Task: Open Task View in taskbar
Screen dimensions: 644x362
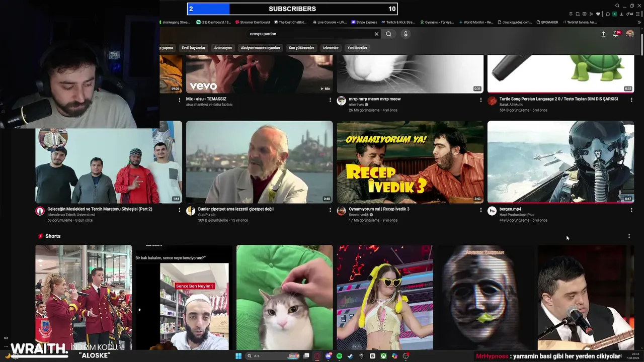Action: pyautogui.click(x=306, y=356)
